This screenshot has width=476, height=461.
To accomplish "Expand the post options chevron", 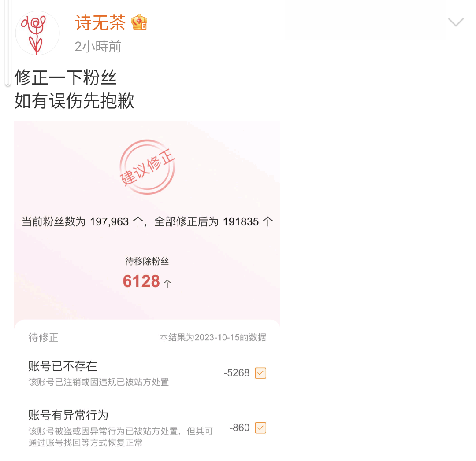I will point(456,22).
